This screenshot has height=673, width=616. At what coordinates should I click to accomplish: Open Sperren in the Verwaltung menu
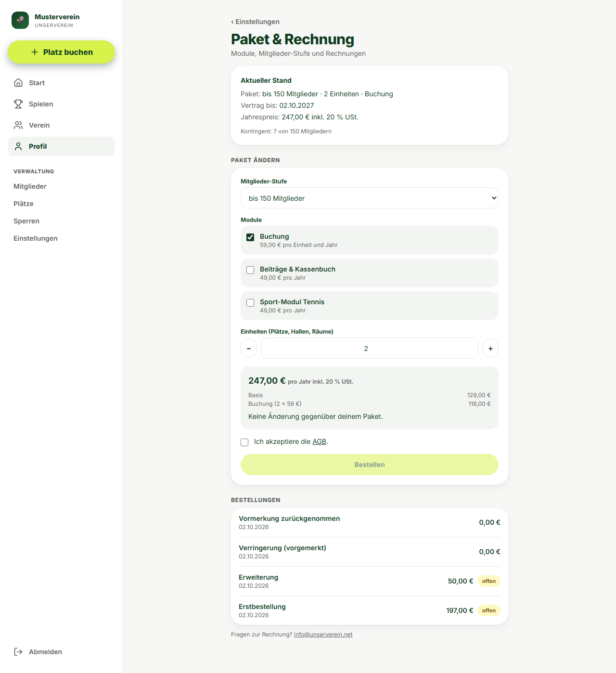tap(26, 221)
